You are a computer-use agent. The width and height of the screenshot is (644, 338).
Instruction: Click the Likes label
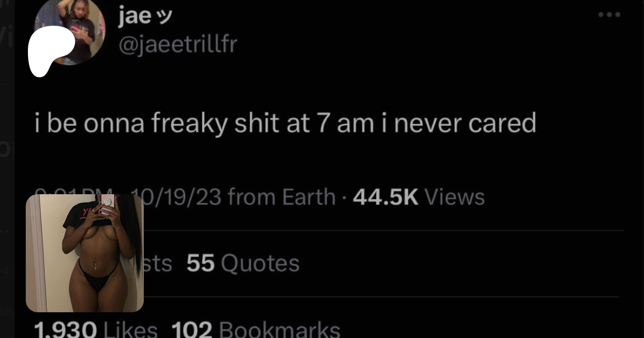131,329
